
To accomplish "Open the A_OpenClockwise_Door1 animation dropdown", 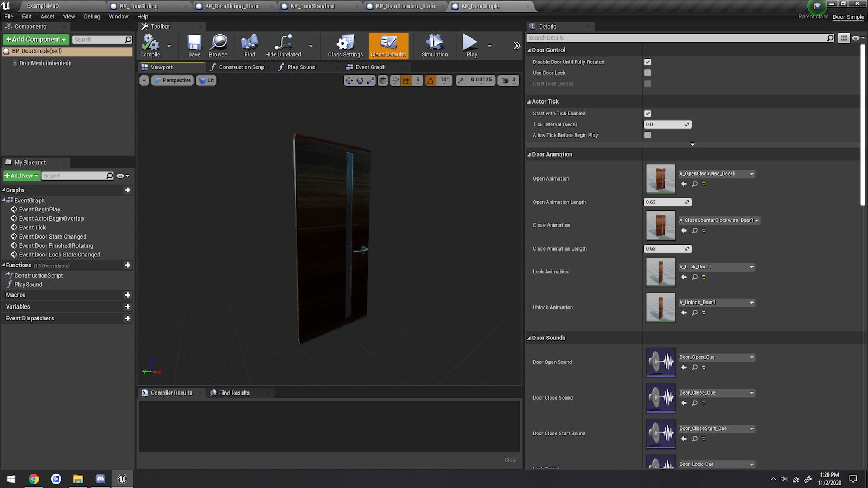I will [x=717, y=174].
